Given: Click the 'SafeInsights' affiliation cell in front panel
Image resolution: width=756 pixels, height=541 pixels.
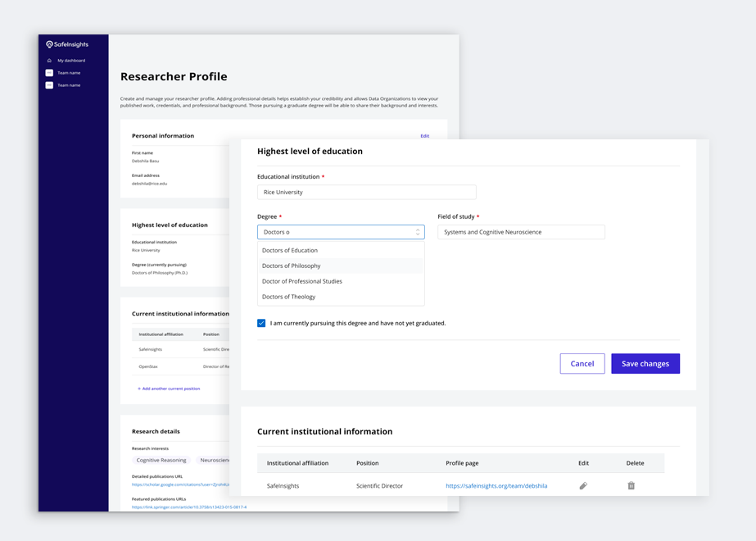Looking at the screenshot, I should click(x=283, y=486).
